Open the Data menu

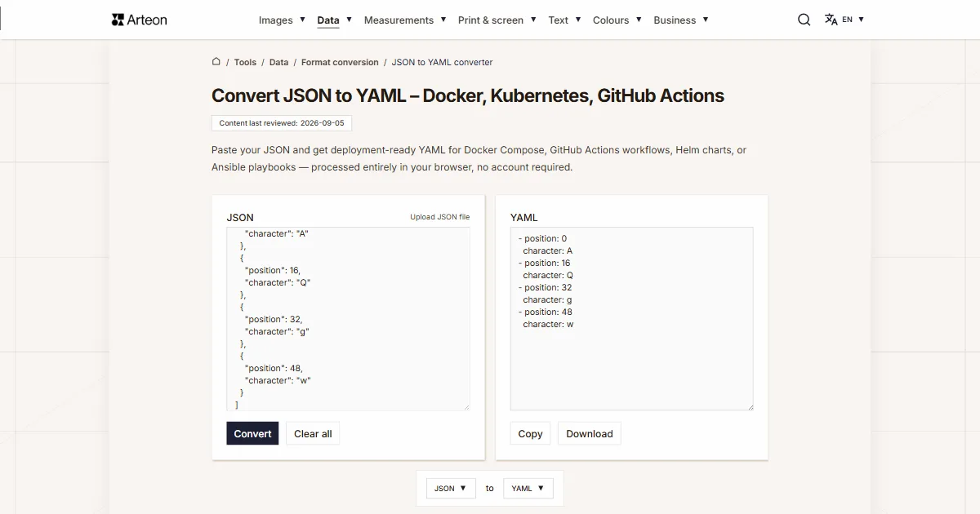[328, 20]
